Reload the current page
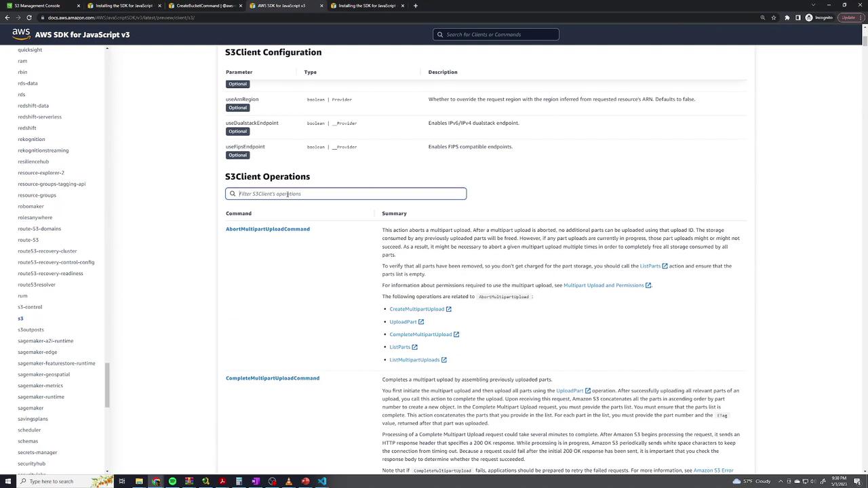This screenshot has height=488, width=868. point(29,18)
